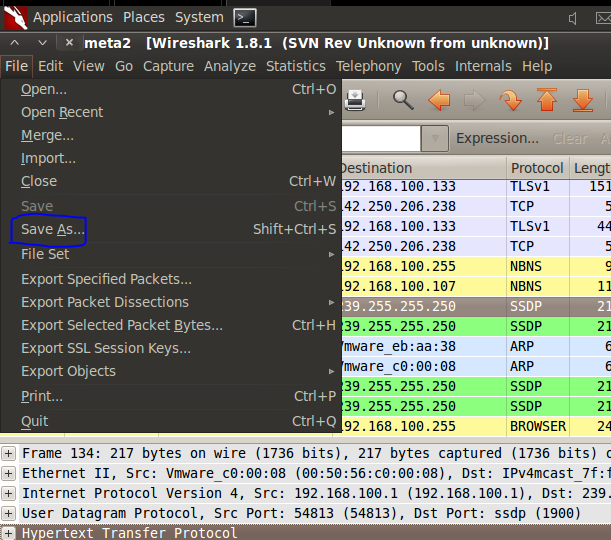Select the BROWSER protocol packet row

(x=476, y=426)
